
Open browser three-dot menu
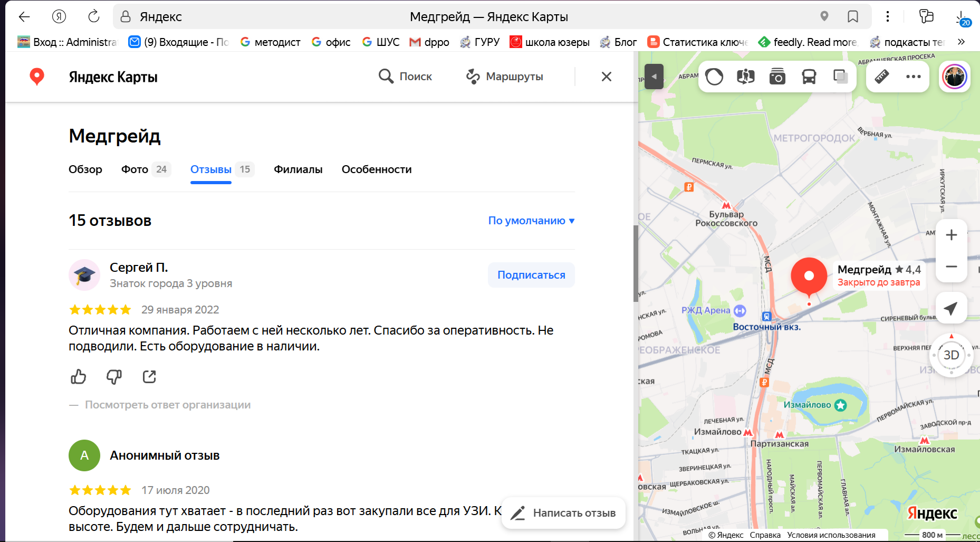click(x=888, y=17)
